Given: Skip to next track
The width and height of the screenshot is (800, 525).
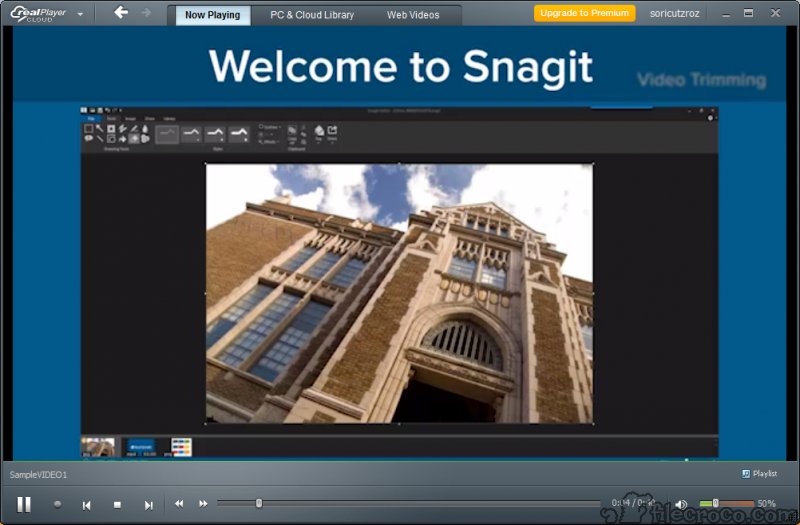Looking at the screenshot, I should pos(148,505).
